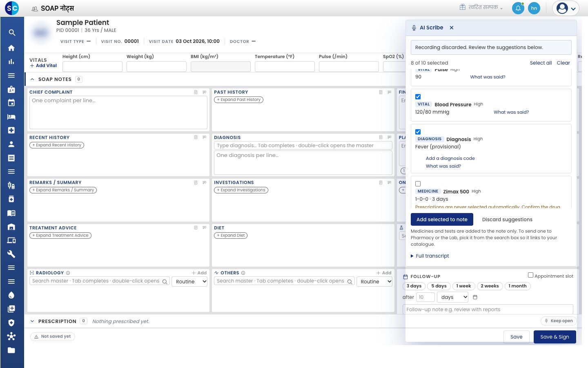Viewport: 588px width, 368px height.
Task: Uncheck the Diagnosis Fever suggestion checkbox
Action: [x=418, y=132]
